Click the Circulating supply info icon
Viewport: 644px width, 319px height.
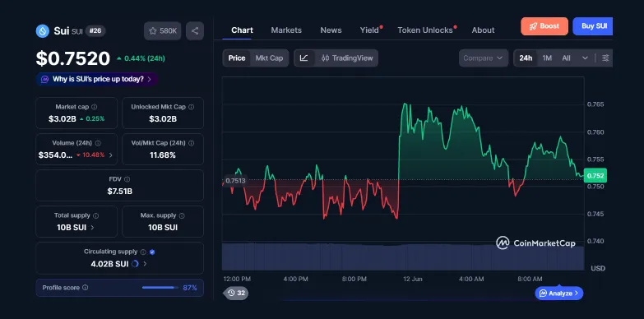coord(143,252)
